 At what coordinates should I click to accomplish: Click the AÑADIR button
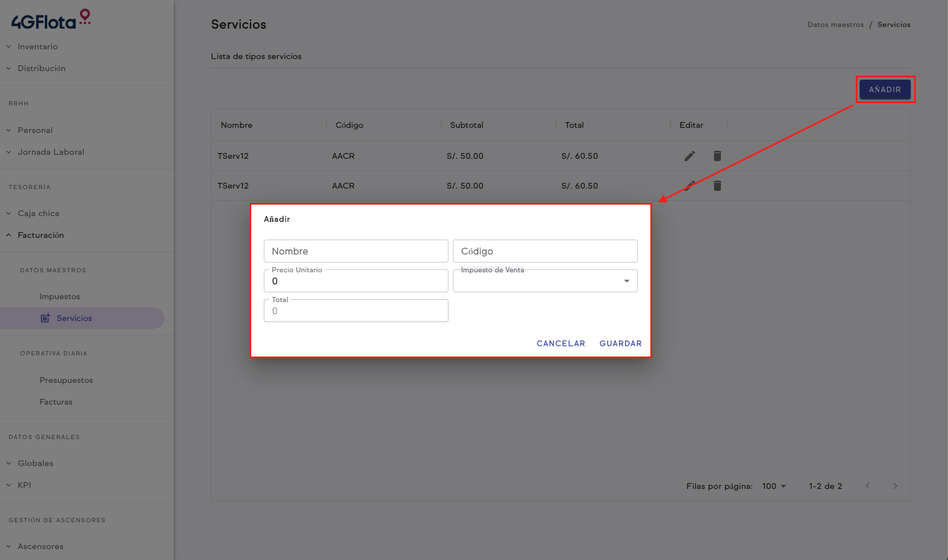pyautogui.click(x=884, y=89)
